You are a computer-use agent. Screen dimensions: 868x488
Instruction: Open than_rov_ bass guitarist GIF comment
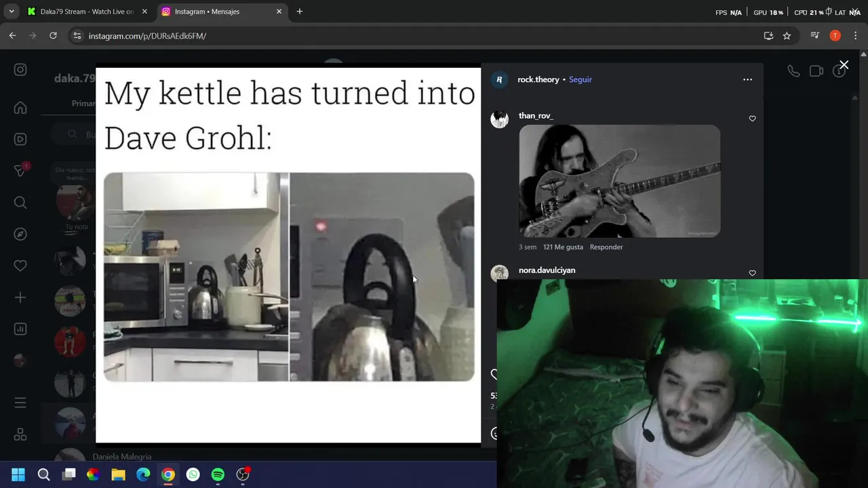tap(620, 181)
